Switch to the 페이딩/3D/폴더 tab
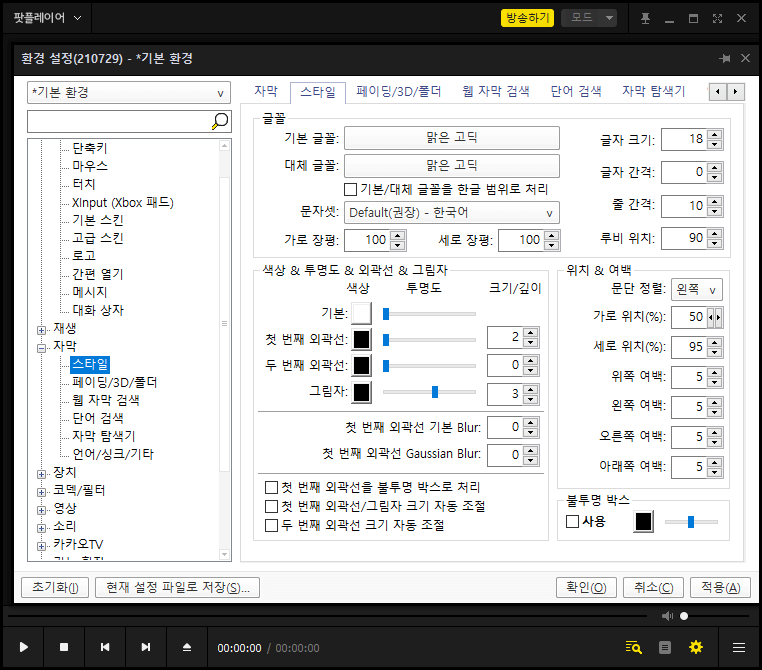The width and height of the screenshot is (762, 670). pyautogui.click(x=398, y=91)
